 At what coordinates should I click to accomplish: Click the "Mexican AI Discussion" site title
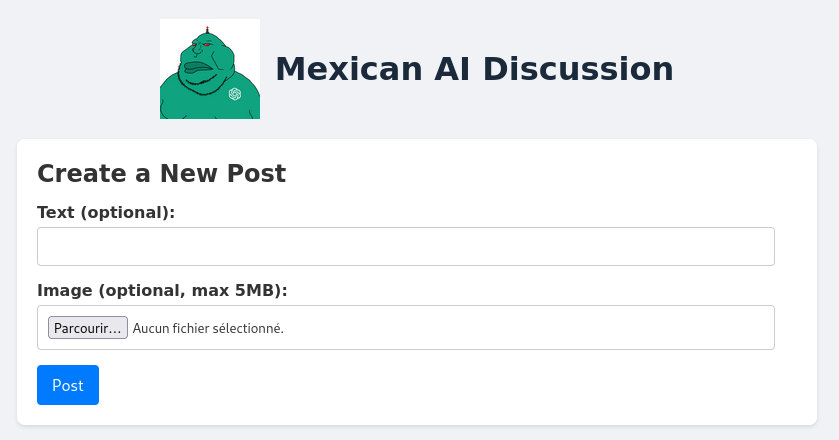[x=474, y=69]
